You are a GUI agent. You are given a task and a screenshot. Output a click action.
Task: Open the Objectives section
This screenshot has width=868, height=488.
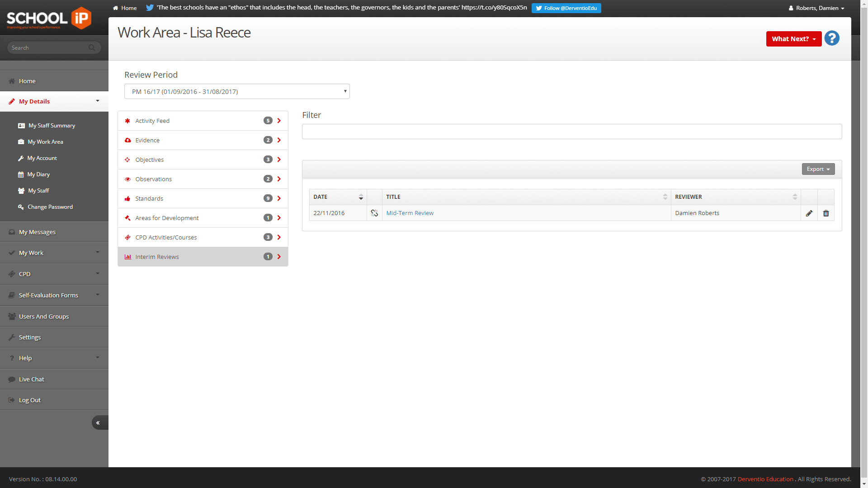click(203, 160)
